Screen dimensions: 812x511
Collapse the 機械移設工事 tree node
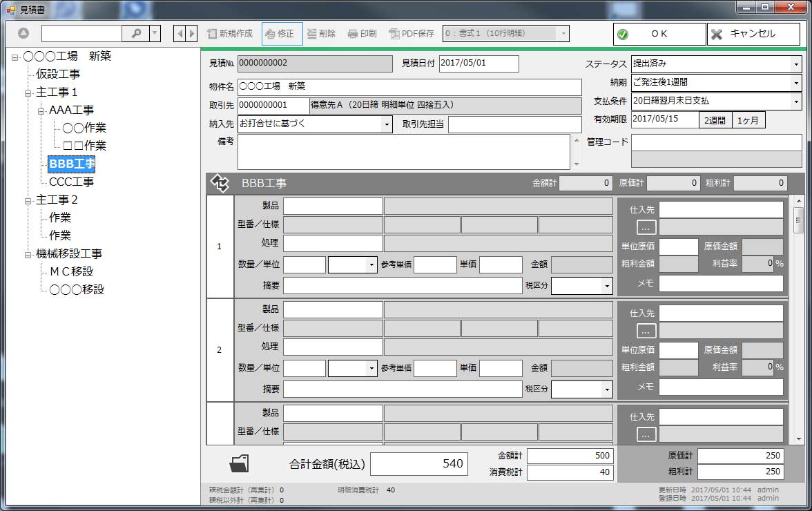pos(28,255)
